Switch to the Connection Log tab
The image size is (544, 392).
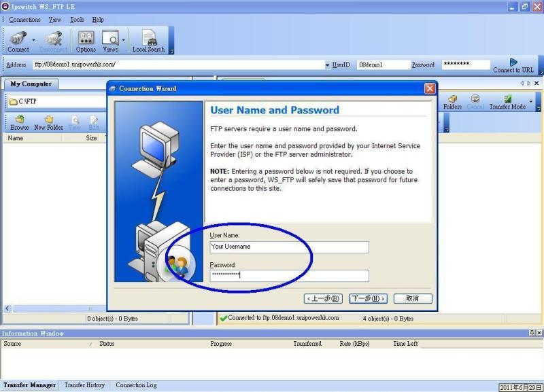(137, 385)
